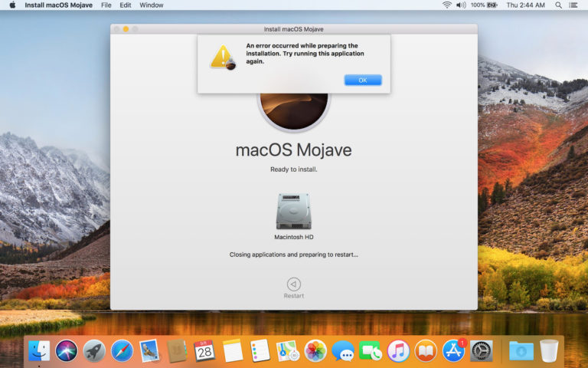Click the Restart back-arrow button

(293, 284)
